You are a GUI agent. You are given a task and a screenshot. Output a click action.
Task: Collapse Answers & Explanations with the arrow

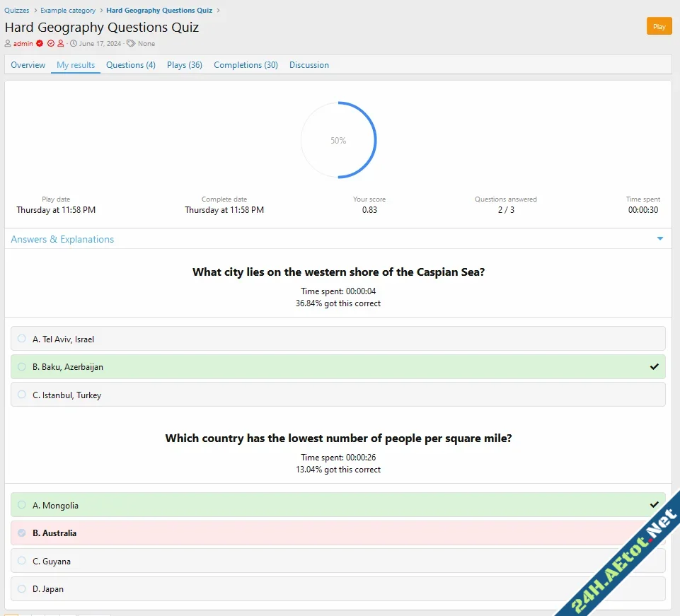tap(659, 239)
